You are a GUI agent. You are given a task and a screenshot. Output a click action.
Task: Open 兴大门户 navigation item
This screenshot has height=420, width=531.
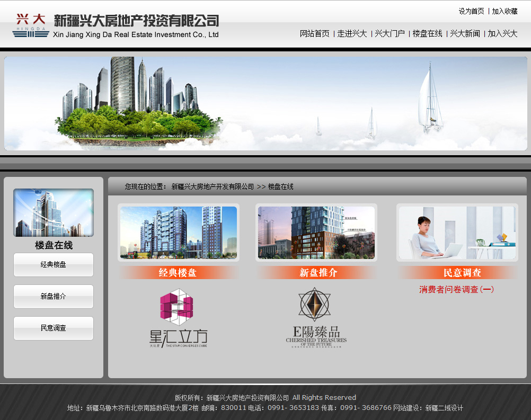390,34
